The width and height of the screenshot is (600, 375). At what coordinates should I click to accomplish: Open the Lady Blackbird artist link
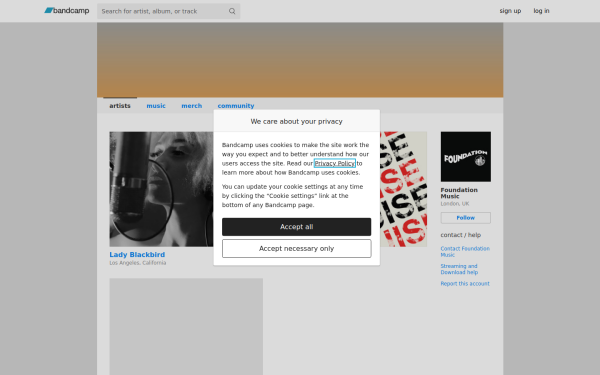137,254
